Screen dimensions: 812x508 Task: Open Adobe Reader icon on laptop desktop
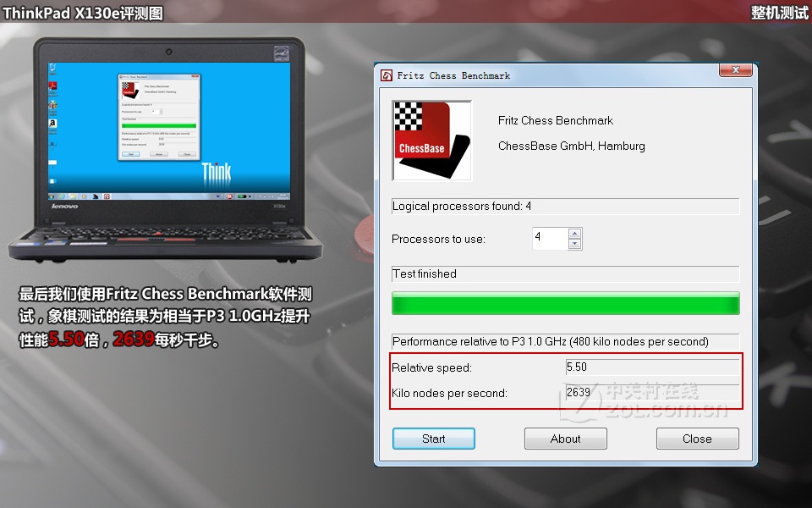coord(52,88)
